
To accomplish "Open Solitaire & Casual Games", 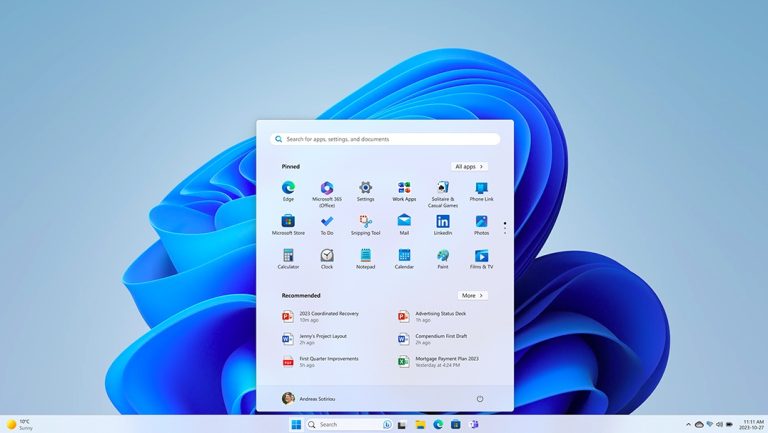I will click(x=442, y=188).
